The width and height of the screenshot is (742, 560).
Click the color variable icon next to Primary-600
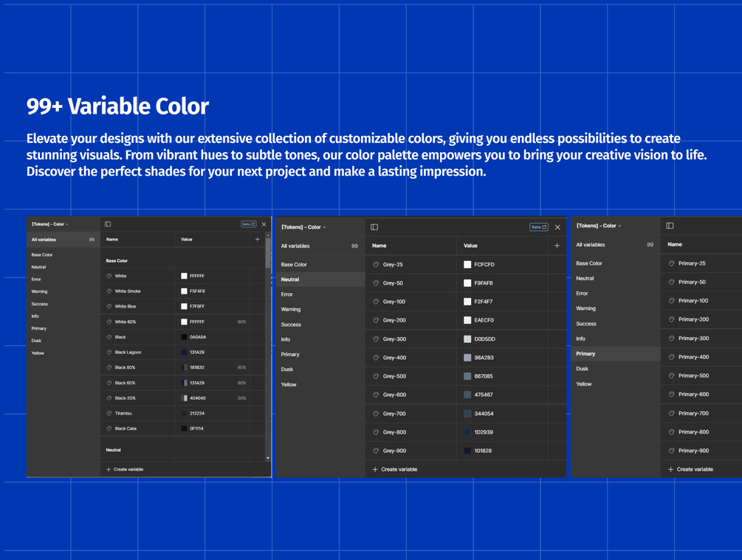click(x=671, y=394)
